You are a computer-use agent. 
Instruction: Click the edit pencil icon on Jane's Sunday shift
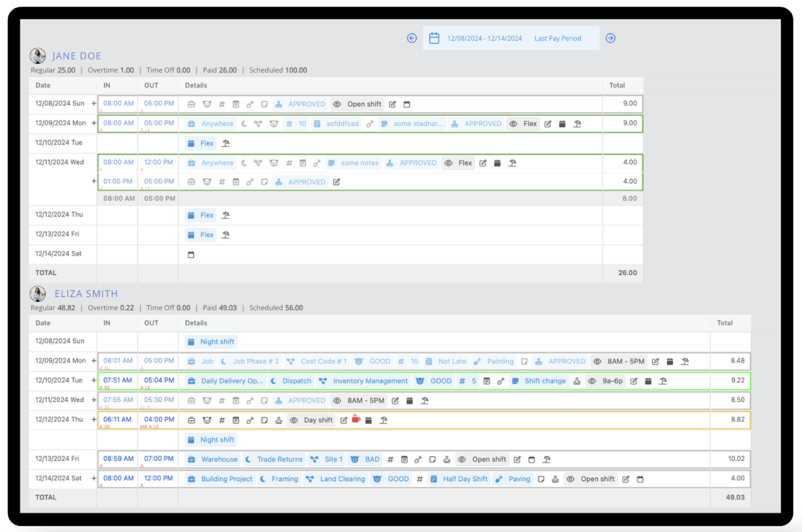pyautogui.click(x=392, y=104)
